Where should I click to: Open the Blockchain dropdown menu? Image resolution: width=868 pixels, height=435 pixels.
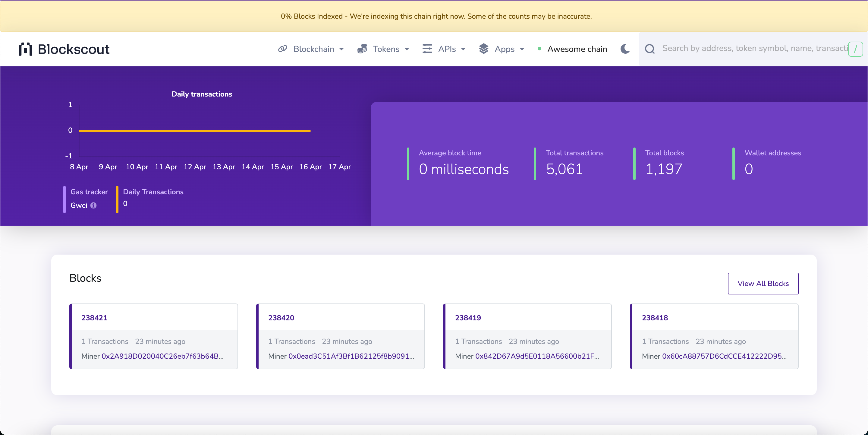click(313, 49)
